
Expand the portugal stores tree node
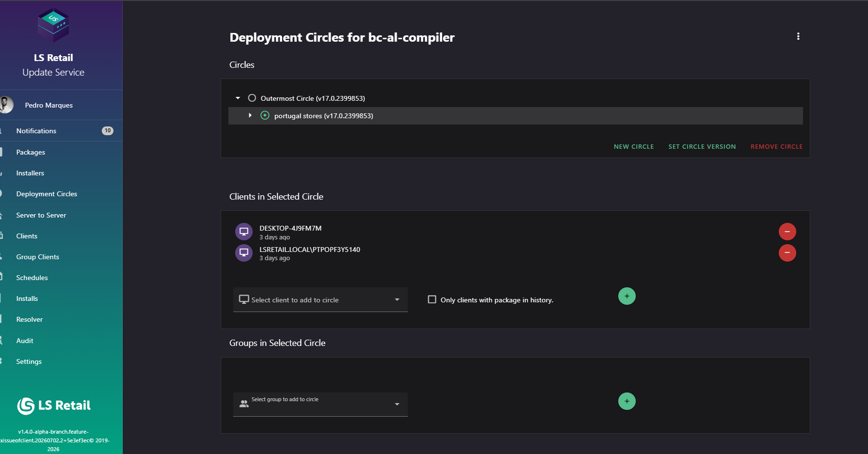point(250,115)
